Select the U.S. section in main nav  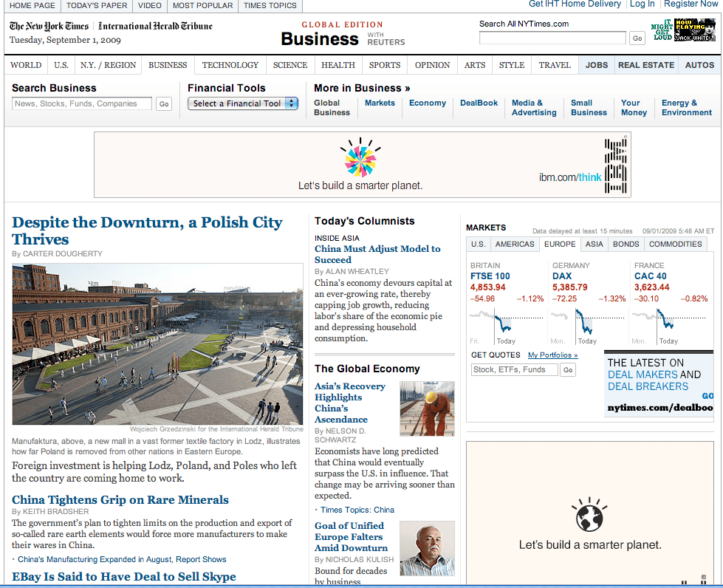(x=61, y=65)
